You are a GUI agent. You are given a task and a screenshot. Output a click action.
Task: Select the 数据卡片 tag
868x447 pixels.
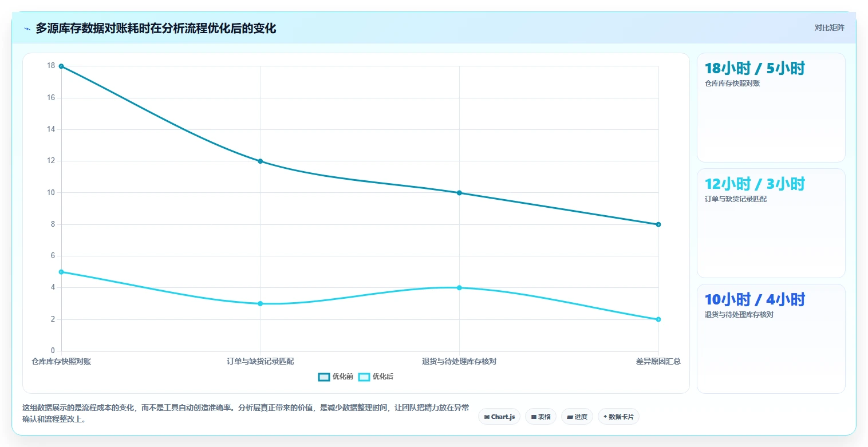(618, 417)
